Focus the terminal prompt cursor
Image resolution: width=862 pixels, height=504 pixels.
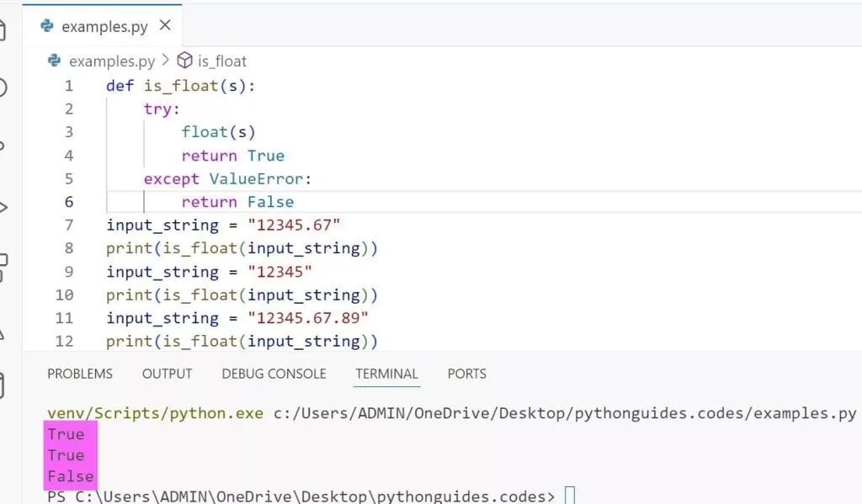571,496
